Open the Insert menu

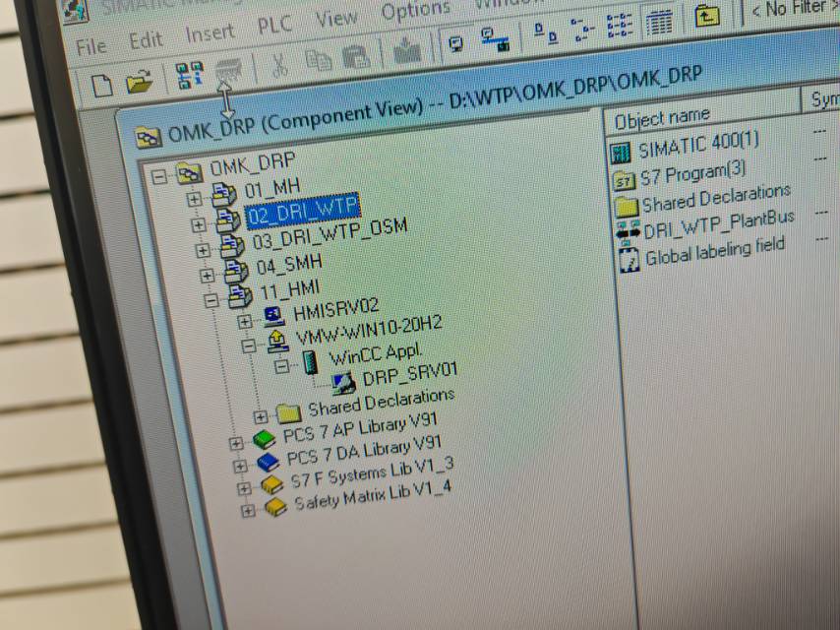click(210, 33)
